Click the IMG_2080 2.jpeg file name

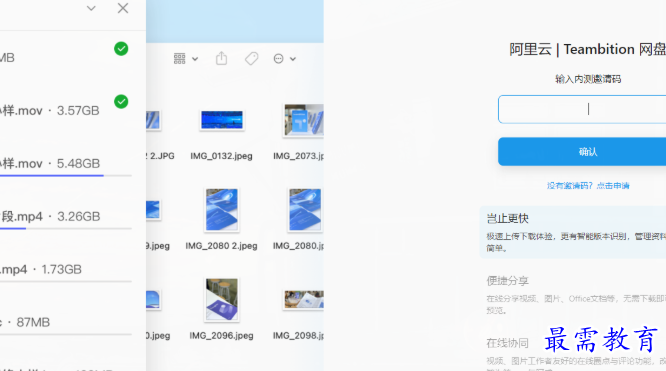click(x=221, y=246)
